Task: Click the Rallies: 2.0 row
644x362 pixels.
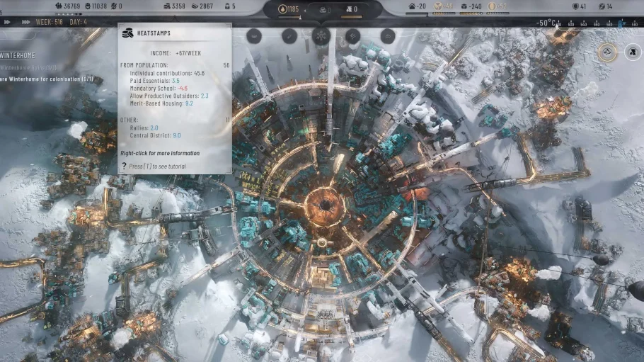Action: click(144, 128)
